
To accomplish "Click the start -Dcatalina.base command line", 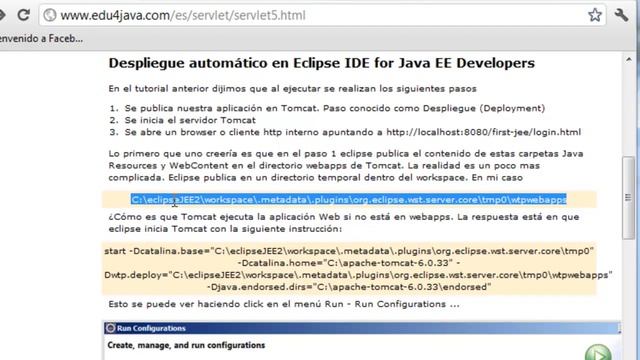I will (349, 251).
